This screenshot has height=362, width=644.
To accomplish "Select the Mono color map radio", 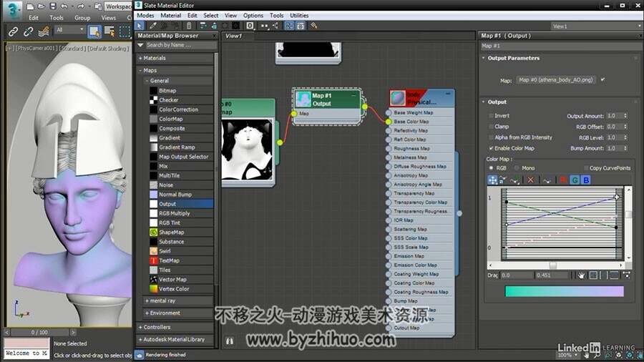I will (x=517, y=168).
